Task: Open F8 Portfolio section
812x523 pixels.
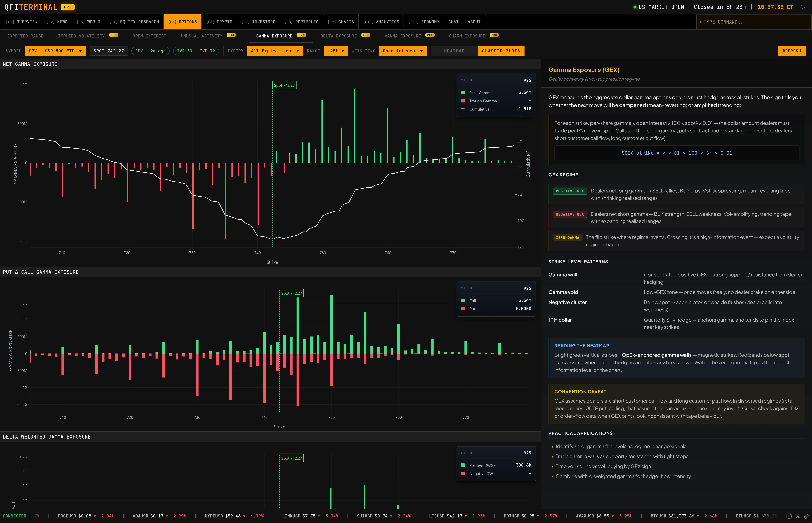Action: point(301,22)
